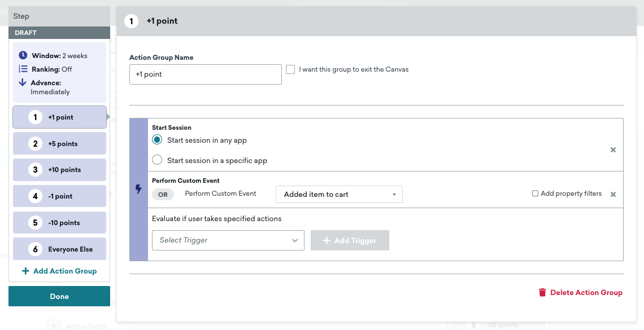
Task: Click the ranking list icon
Action: click(x=23, y=69)
